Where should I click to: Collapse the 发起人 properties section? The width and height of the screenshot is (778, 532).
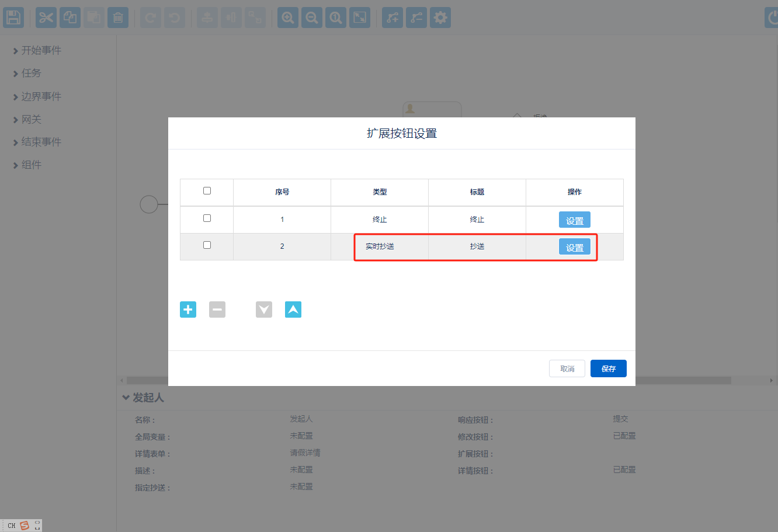click(126, 398)
